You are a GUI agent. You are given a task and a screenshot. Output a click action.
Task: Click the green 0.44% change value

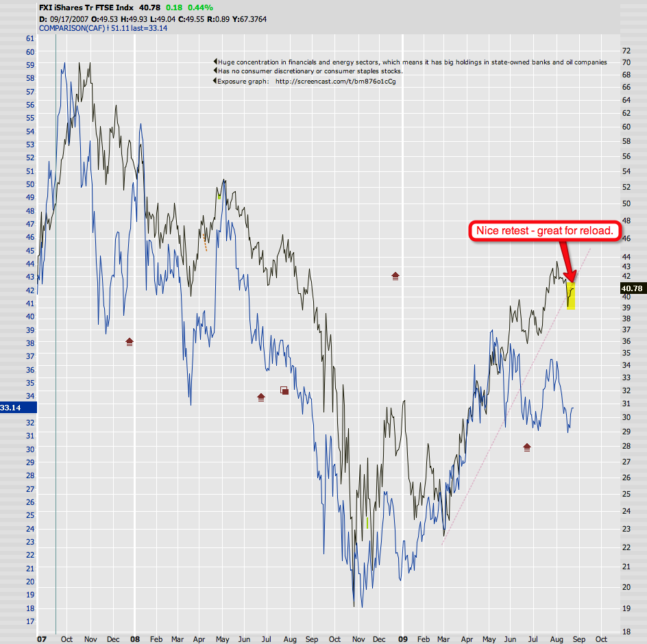[x=200, y=8]
